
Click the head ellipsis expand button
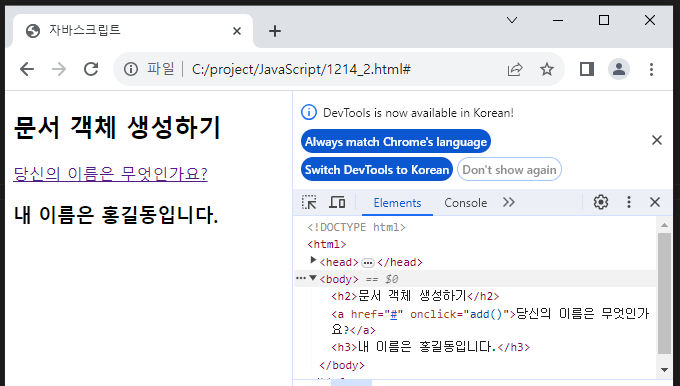(x=368, y=263)
